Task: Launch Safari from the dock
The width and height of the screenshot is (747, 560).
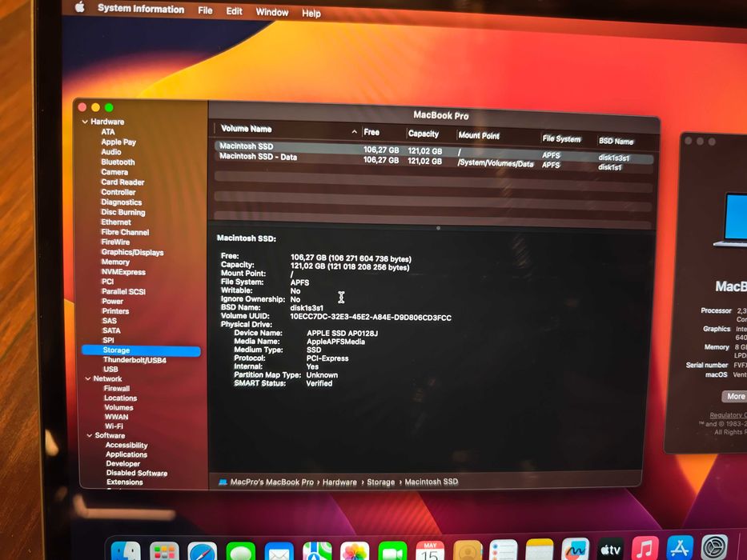Action: [x=203, y=552]
